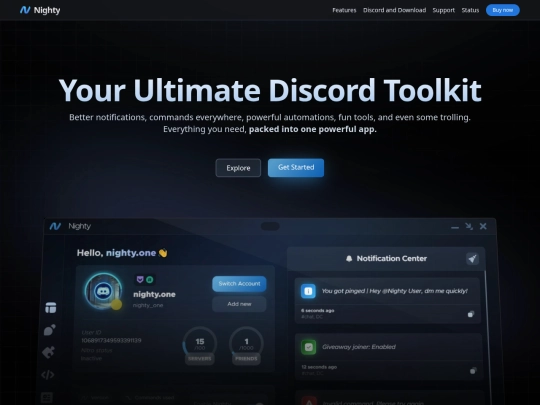The image size is (540, 405).
Task: Go to the Support page
Action: pos(444,10)
